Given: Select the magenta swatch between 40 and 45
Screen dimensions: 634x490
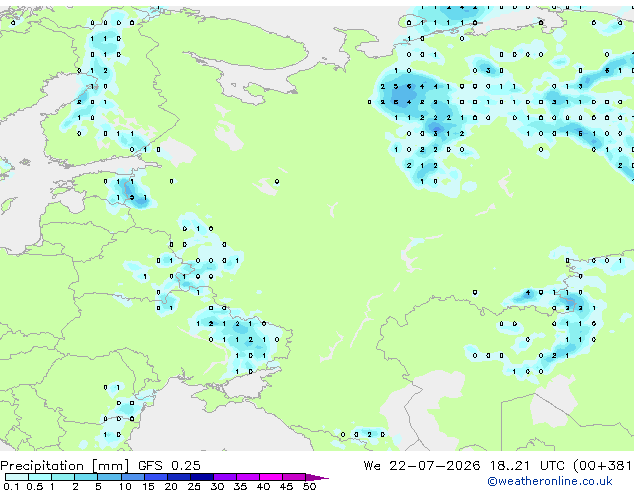Looking at the screenshot, I should [271, 477].
